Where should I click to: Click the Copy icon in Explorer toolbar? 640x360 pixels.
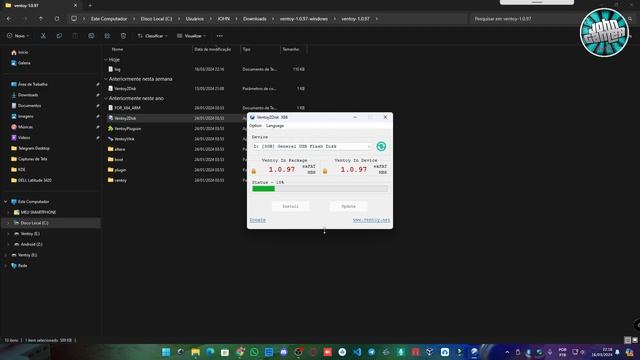pyautogui.click(x=59, y=36)
